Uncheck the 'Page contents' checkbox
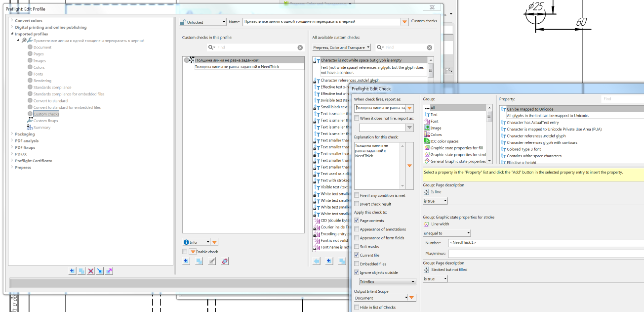This screenshot has width=644, height=312. pyautogui.click(x=357, y=221)
